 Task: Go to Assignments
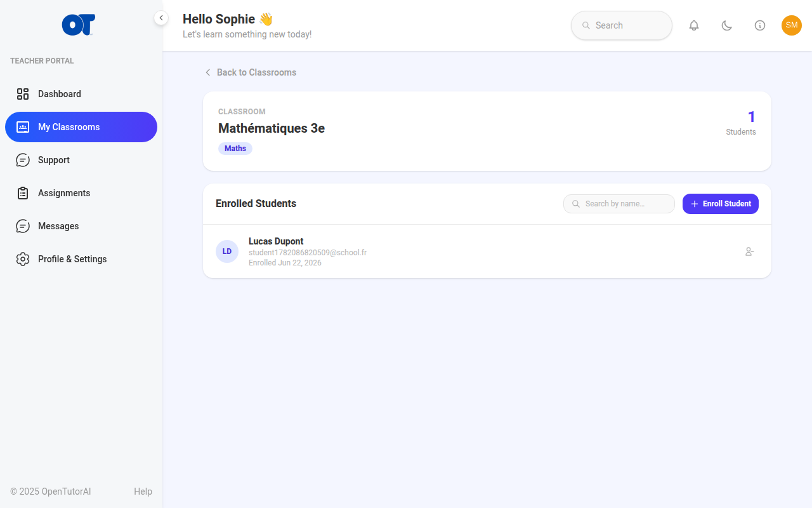coord(81,193)
